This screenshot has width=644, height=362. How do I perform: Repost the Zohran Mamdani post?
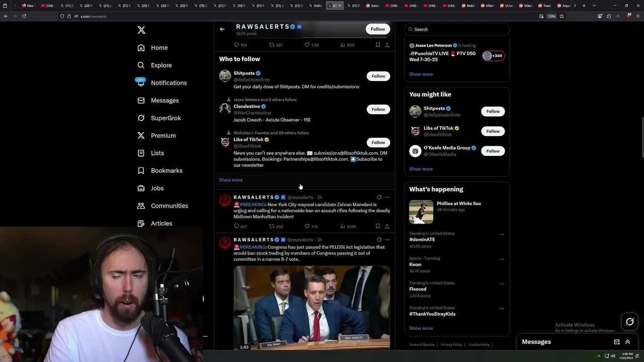click(272, 226)
